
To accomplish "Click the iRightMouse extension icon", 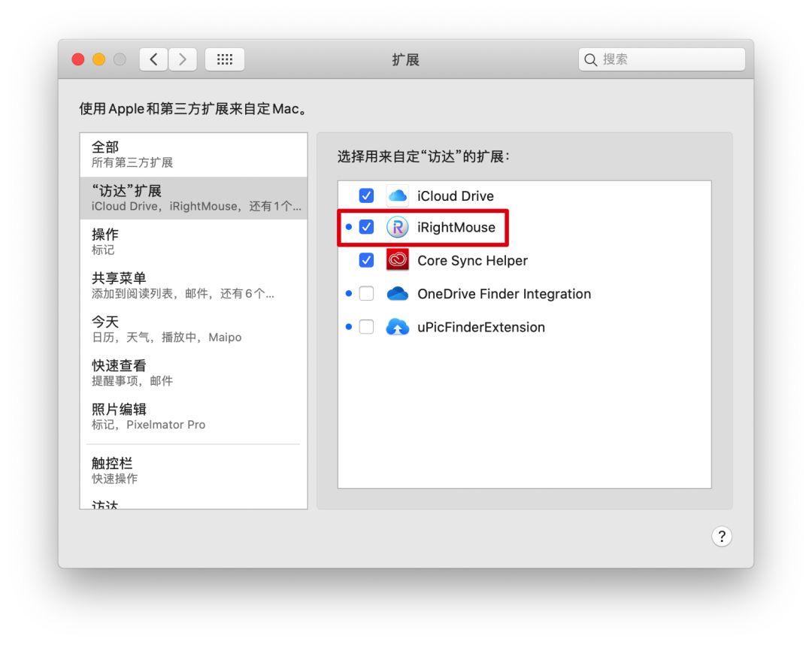I will tap(397, 227).
